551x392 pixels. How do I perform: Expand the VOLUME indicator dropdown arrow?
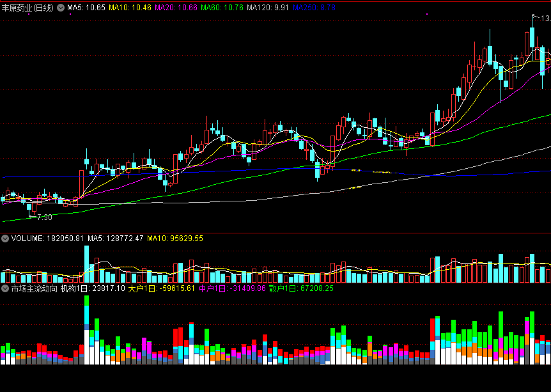tap(5, 239)
